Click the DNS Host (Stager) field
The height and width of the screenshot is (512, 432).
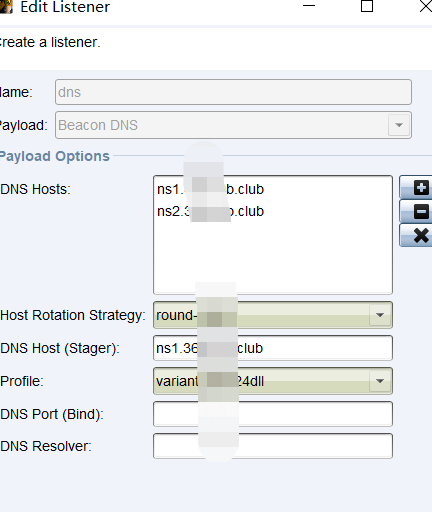click(x=273, y=348)
